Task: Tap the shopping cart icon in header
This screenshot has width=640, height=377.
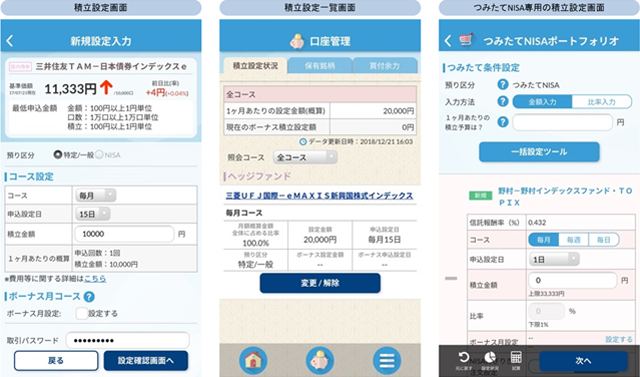Action: 466,40
